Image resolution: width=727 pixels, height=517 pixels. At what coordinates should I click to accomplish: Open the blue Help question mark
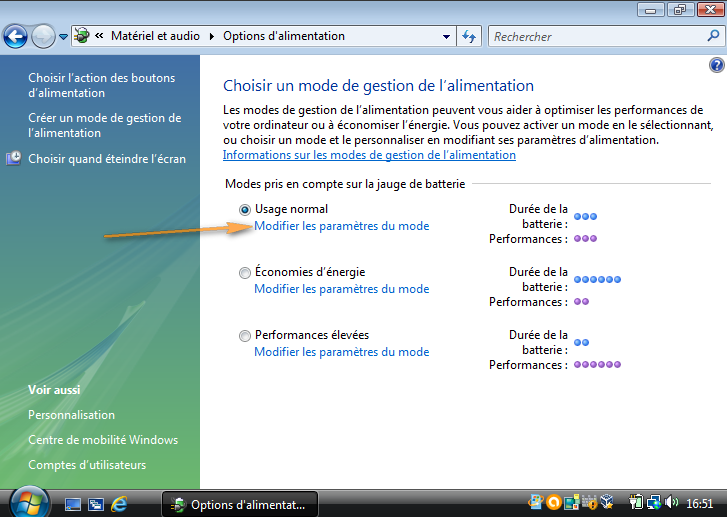[x=716, y=65]
